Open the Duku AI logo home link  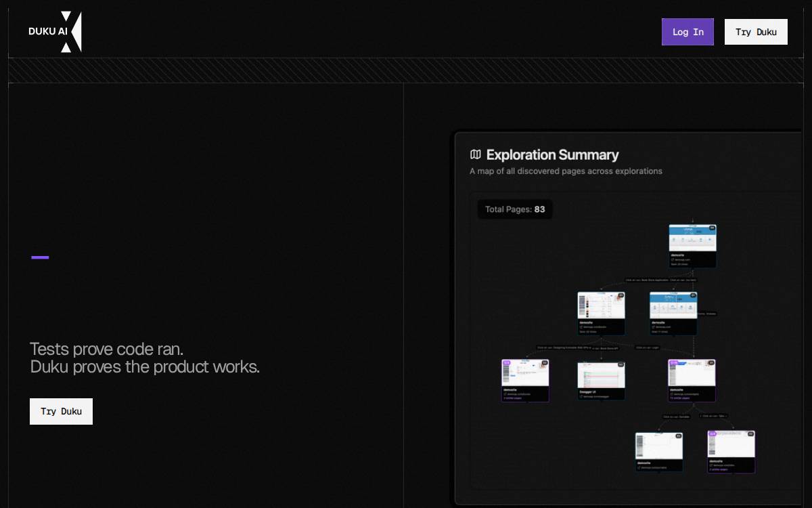tap(55, 32)
